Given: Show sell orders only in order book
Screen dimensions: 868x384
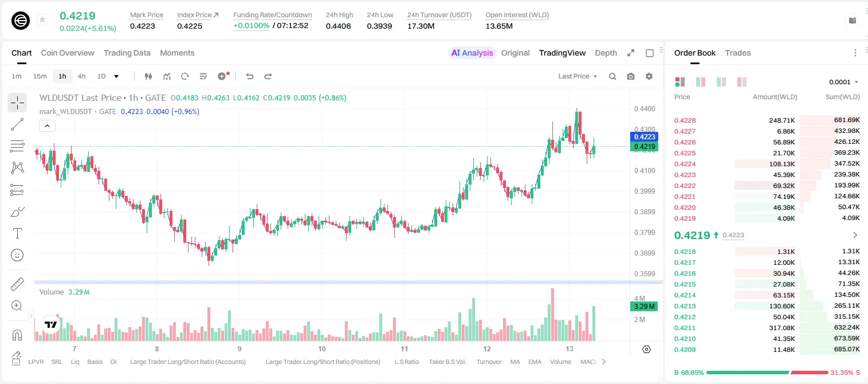Looking at the screenshot, I should (x=742, y=82).
